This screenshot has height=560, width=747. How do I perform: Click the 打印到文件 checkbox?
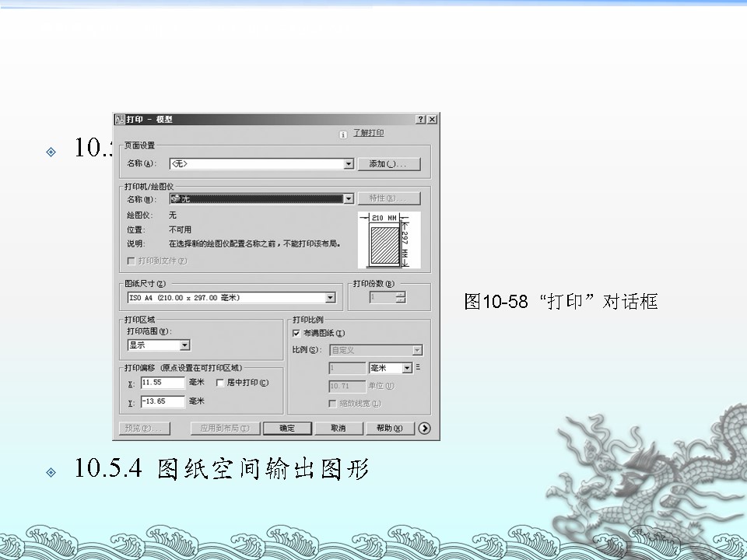coord(131,261)
